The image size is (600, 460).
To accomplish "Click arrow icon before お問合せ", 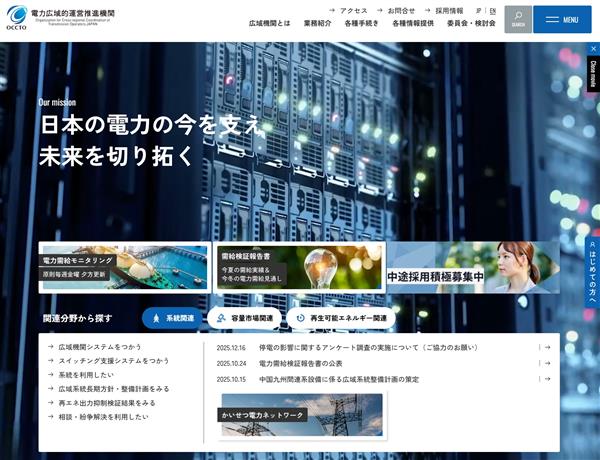I will click(x=380, y=10).
